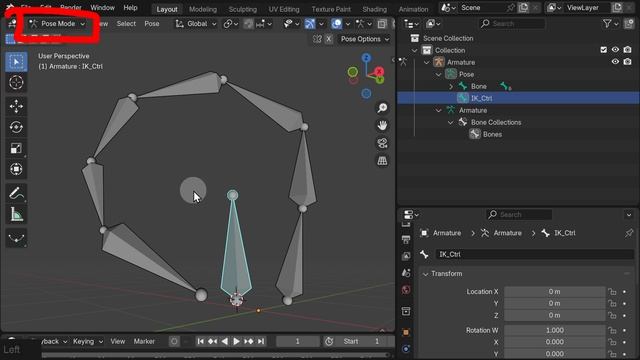Viewport: 640px width, 360px height.
Task: Toggle Location Y lock
Action: click(x=612, y=303)
